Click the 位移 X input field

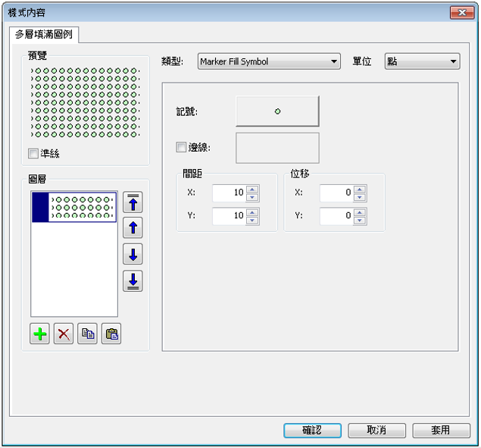pos(336,193)
